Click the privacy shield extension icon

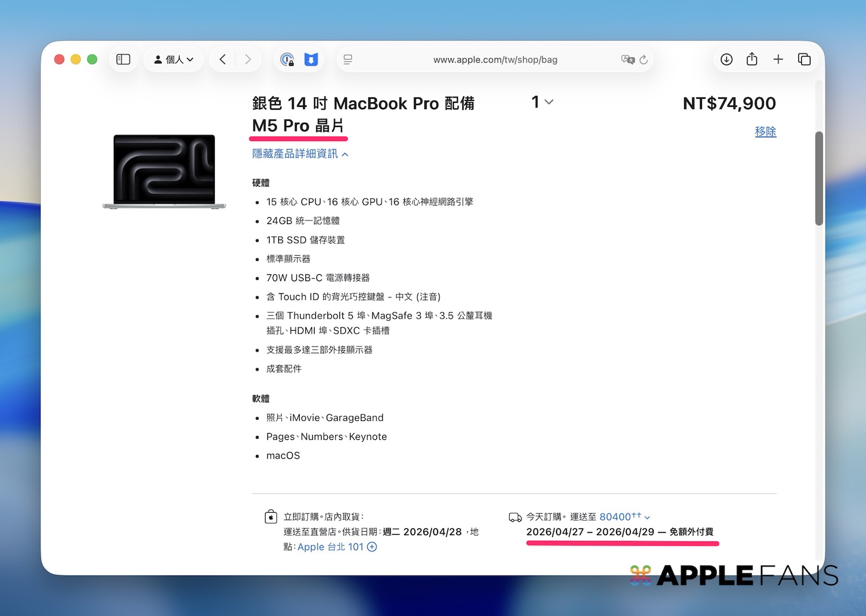click(x=287, y=59)
